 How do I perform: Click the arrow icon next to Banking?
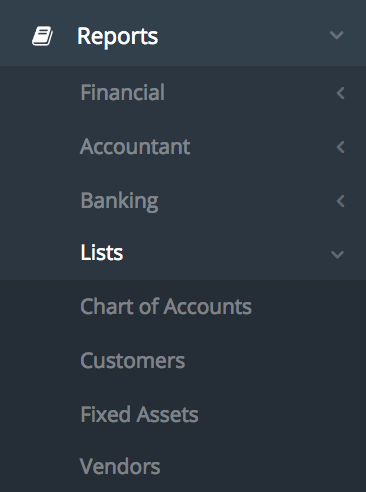tap(340, 201)
